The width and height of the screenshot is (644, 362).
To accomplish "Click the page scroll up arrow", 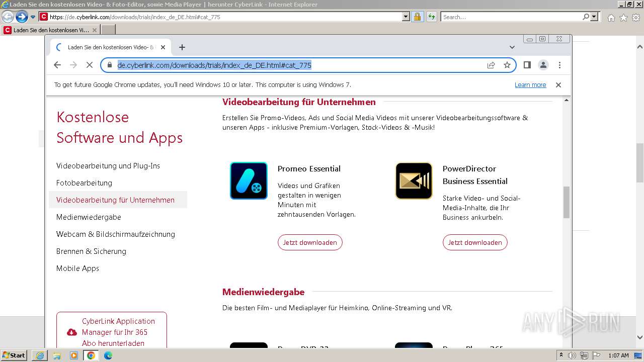I will point(567,100).
